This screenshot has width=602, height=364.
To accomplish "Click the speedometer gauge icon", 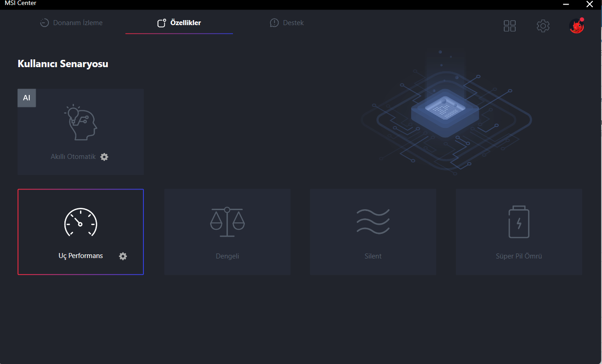I will tap(81, 222).
